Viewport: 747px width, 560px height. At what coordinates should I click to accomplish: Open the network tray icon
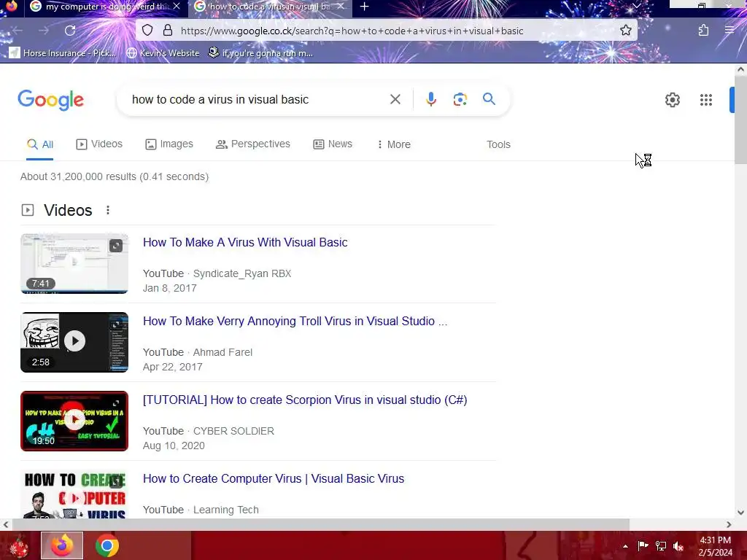coord(661,545)
